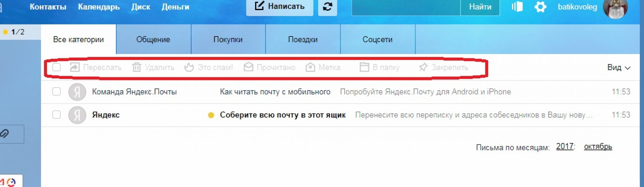Viewport: 644px width, 187px height.
Task: Check the Яндекс email checkbox
Action: click(56, 115)
